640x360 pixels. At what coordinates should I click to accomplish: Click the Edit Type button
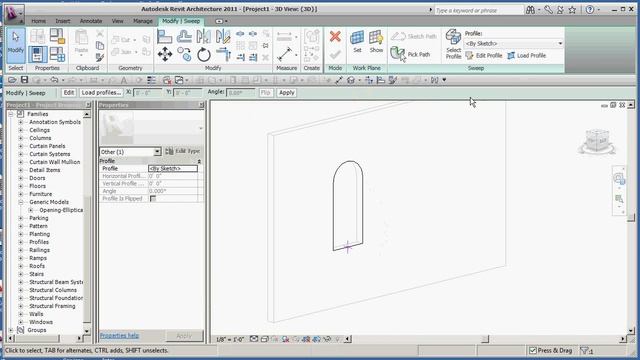point(183,151)
